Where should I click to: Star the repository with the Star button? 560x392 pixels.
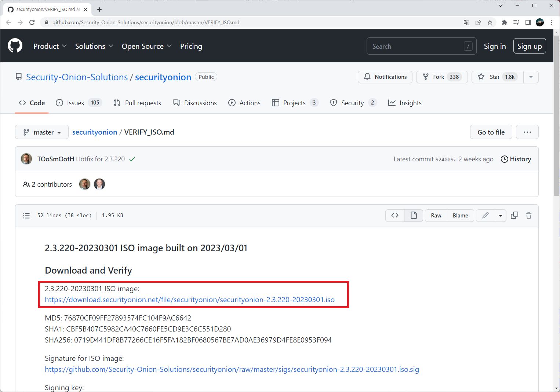[498, 77]
